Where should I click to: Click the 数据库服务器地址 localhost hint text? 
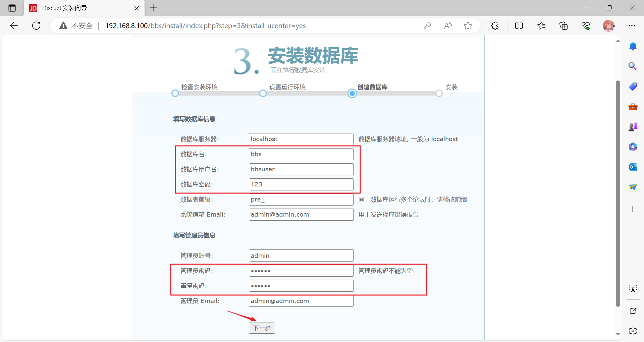point(408,139)
